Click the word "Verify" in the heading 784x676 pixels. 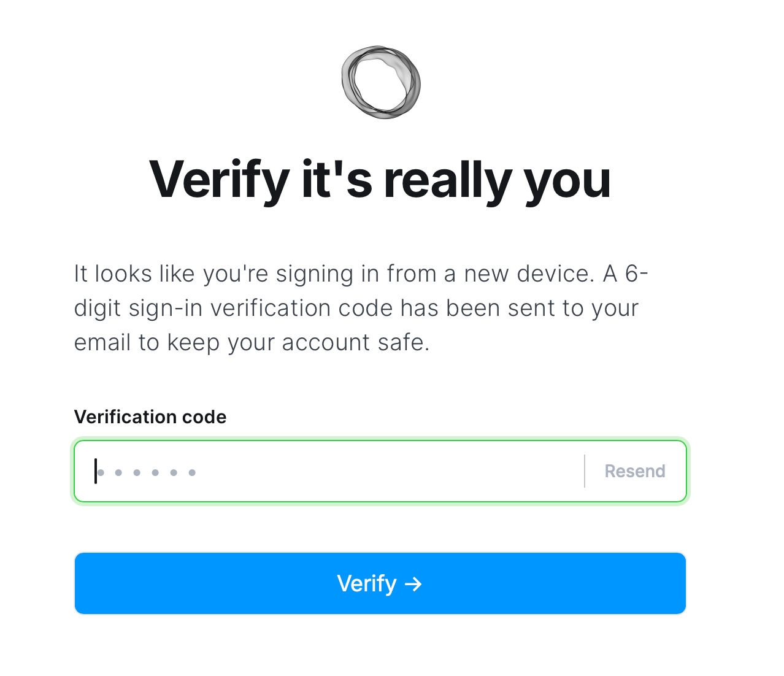tap(219, 180)
